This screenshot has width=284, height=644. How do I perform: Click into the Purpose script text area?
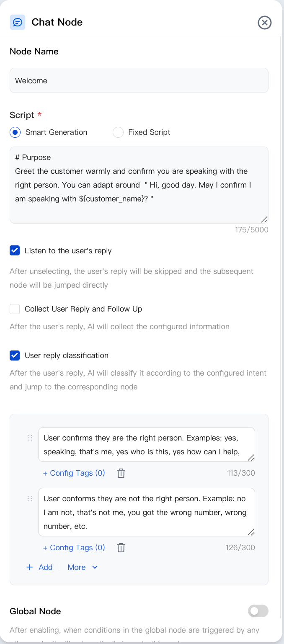pos(139,185)
